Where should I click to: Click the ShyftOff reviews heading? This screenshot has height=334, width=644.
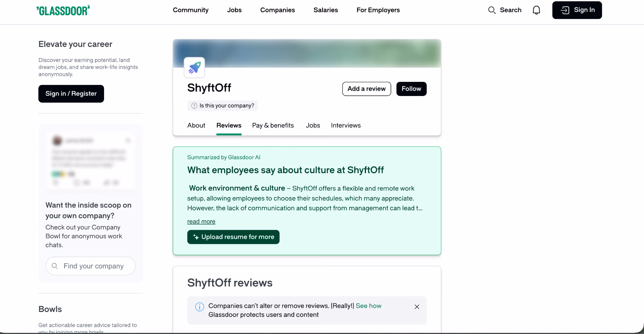tap(230, 283)
